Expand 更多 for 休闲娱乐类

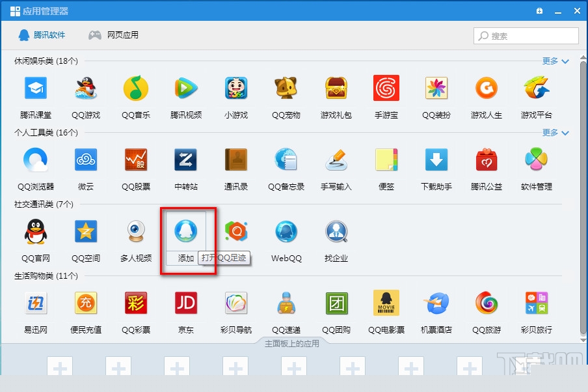(x=555, y=61)
